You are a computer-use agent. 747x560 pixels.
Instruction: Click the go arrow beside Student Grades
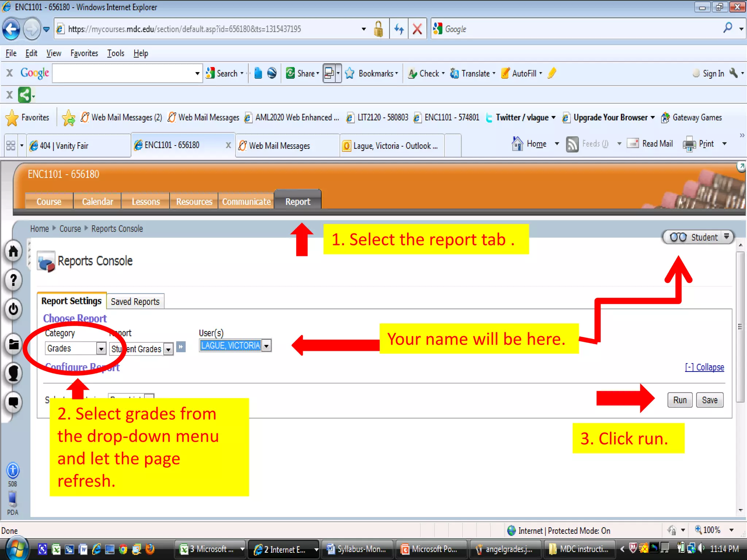coord(181,347)
